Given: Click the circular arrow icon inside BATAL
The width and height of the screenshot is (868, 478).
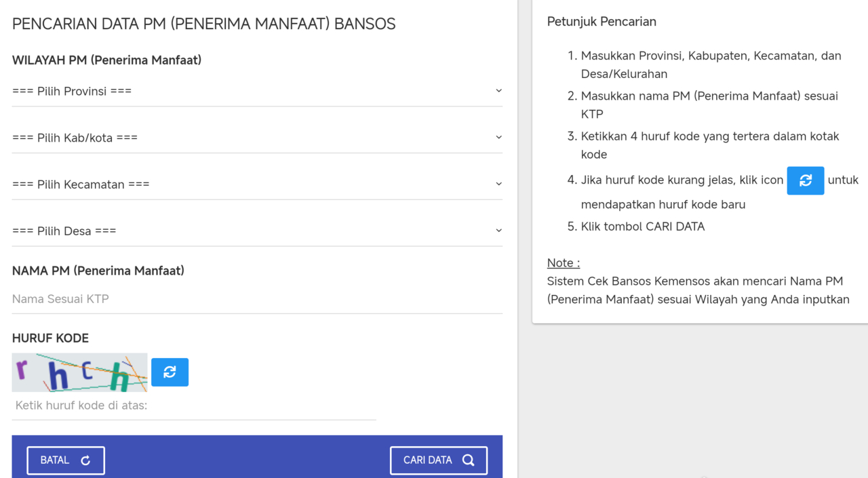Looking at the screenshot, I should [85, 460].
